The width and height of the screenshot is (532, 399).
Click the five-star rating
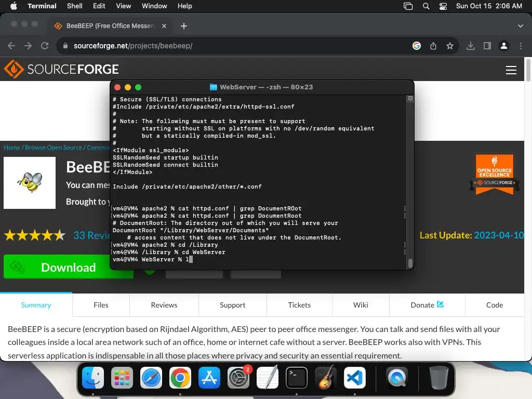[x=35, y=235]
